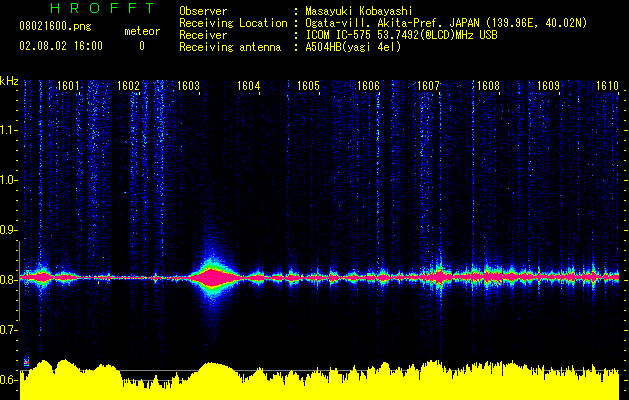Click the 1602 time marker
629x400 pixels.
tap(128, 86)
